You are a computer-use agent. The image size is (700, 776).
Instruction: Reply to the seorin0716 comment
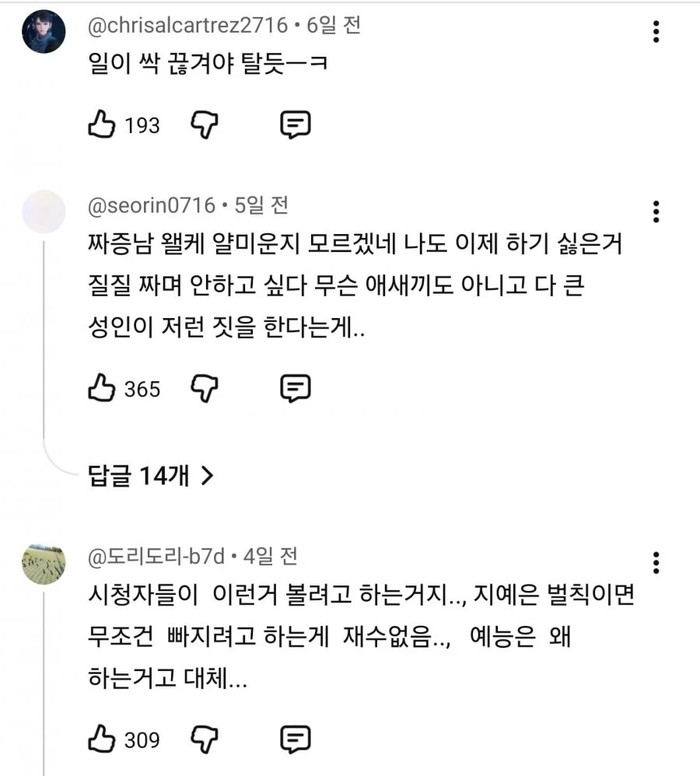click(x=296, y=388)
